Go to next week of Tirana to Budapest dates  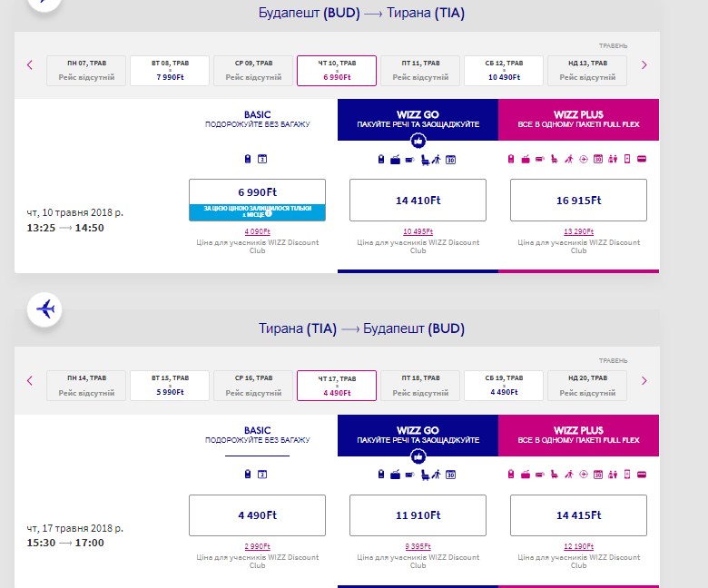click(644, 380)
